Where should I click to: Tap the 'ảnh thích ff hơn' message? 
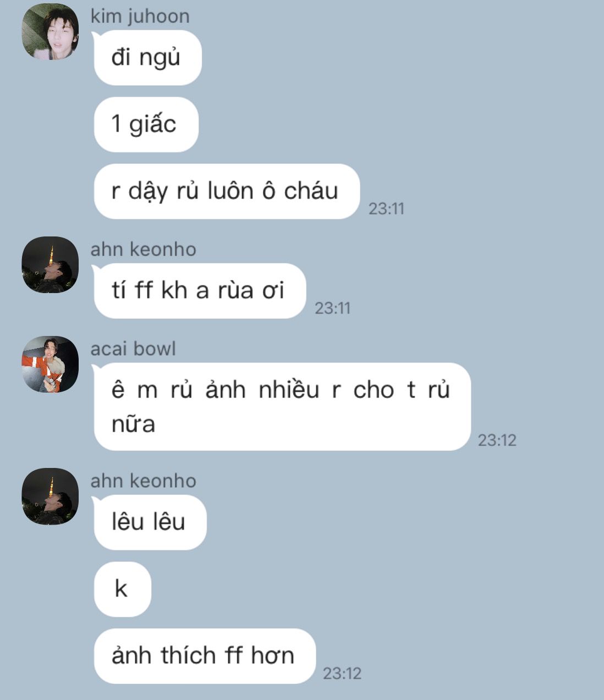click(205, 656)
